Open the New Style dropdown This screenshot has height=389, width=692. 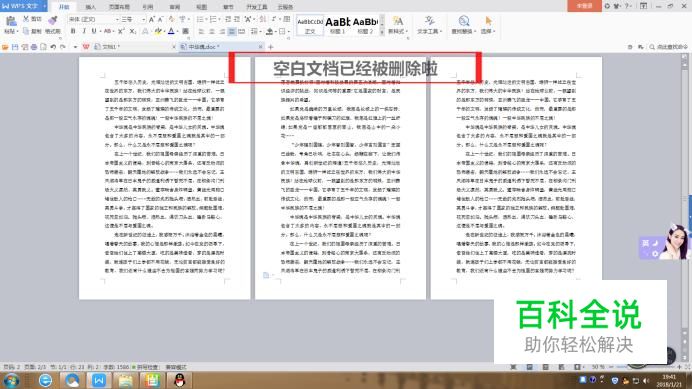click(x=398, y=25)
